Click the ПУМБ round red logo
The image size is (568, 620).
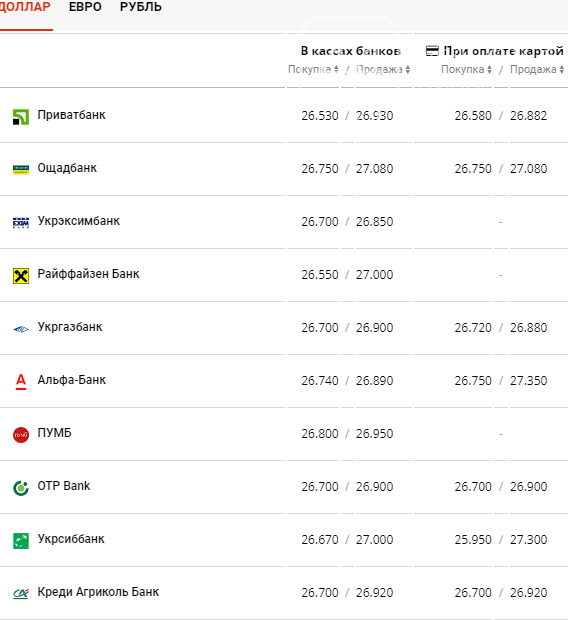click(21, 435)
